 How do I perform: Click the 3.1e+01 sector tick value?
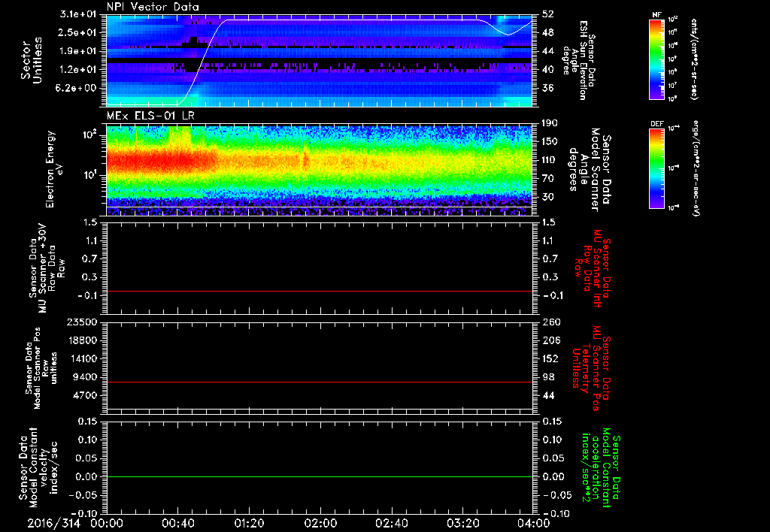coord(78,14)
